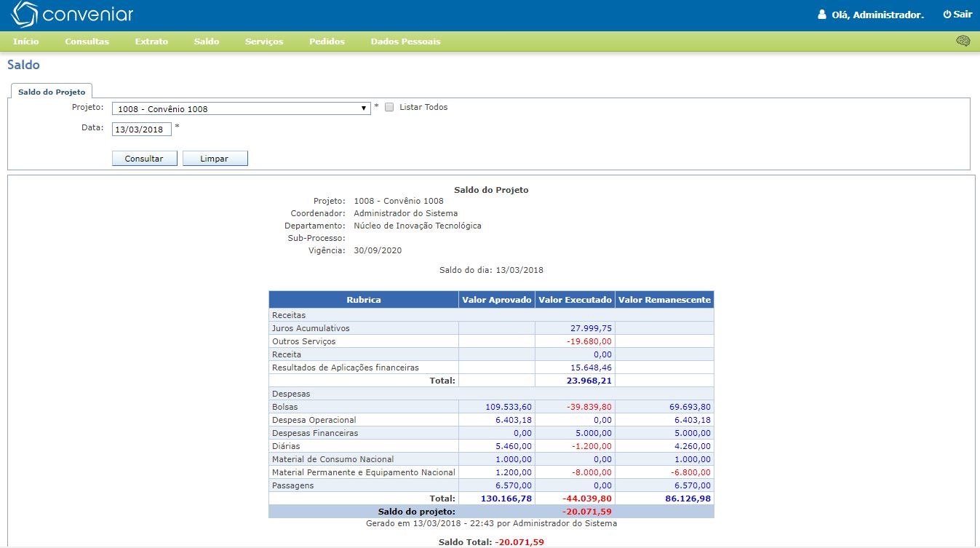
Task: Click the receitas total 23.968,21
Action: tap(589, 380)
